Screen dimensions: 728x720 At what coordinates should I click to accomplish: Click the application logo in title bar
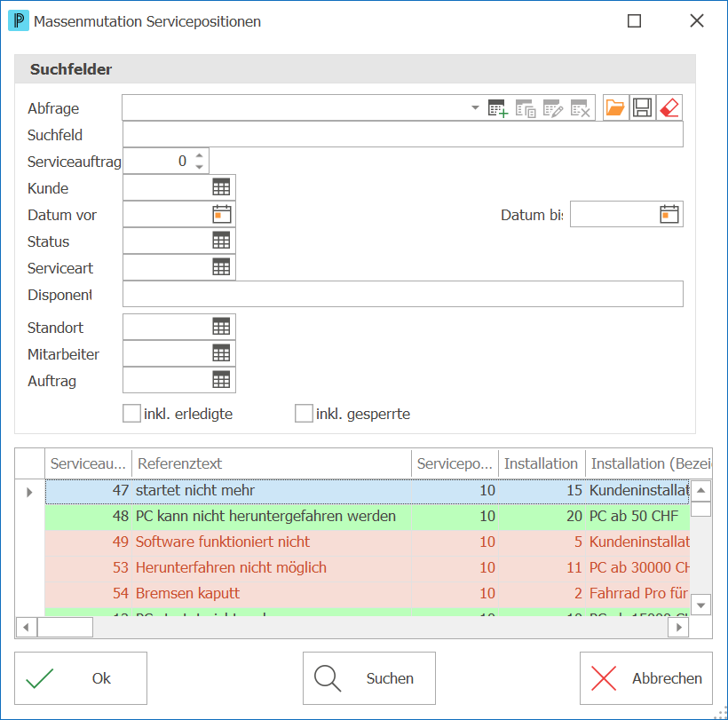click(19, 21)
